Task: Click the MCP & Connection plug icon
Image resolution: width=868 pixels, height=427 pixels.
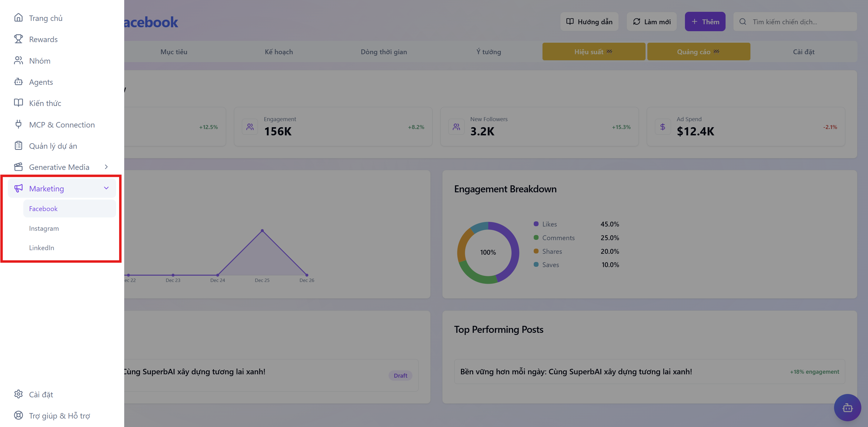Action: coord(18,124)
